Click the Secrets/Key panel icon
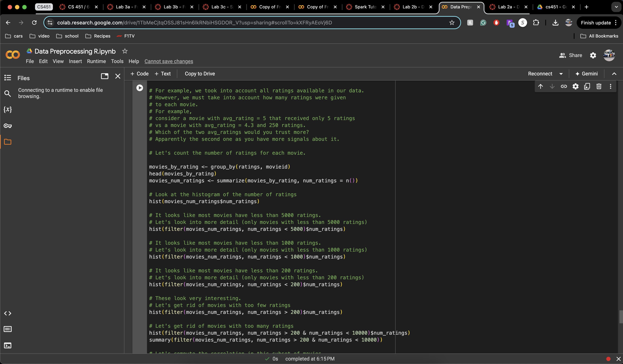Viewport: 623px width, 364px height. 8,126
